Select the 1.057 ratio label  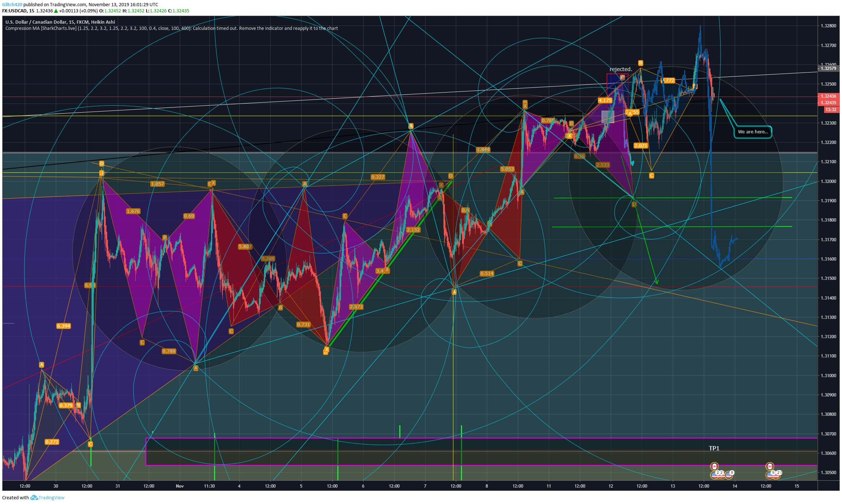click(158, 184)
